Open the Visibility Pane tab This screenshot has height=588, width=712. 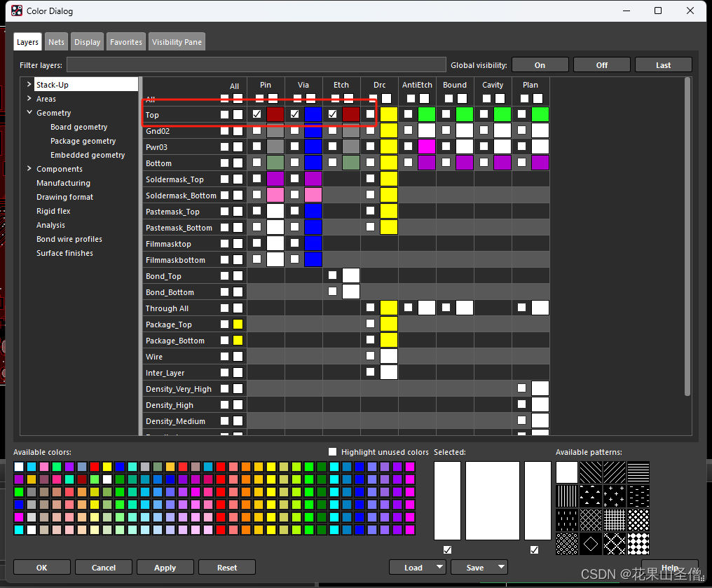coord(177,42)
